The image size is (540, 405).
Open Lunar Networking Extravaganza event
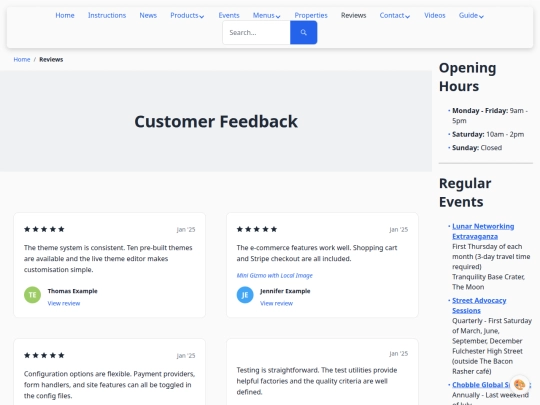[x=483, y=231]
